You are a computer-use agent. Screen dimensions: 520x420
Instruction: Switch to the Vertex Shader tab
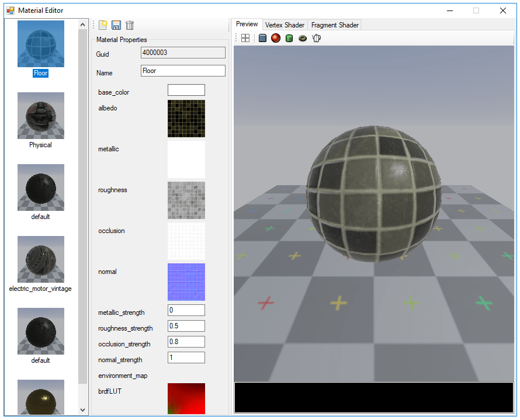point(285,25)
